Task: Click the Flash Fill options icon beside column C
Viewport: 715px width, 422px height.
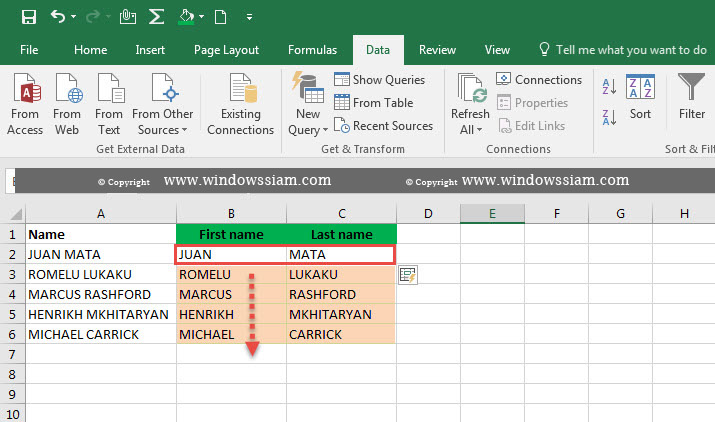Action: click(x=408, y=275)
